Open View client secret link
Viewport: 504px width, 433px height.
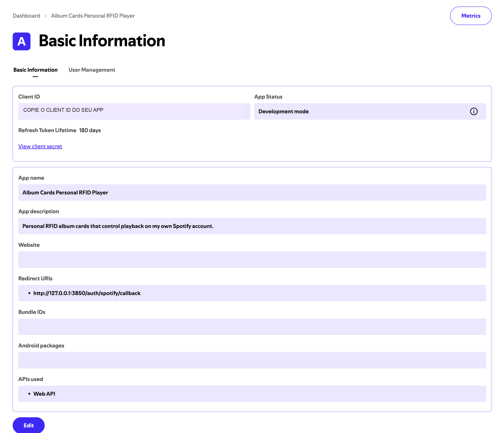[40, 147]
